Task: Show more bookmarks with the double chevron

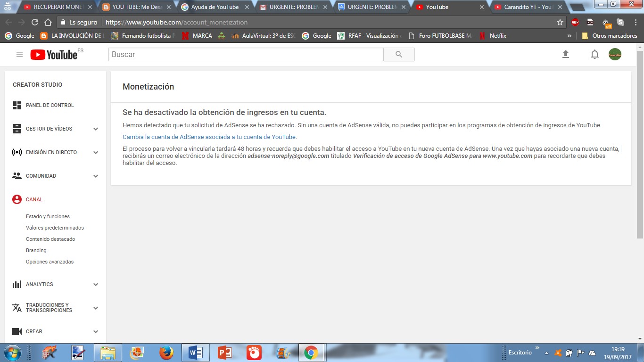Action: pos(570,36)
